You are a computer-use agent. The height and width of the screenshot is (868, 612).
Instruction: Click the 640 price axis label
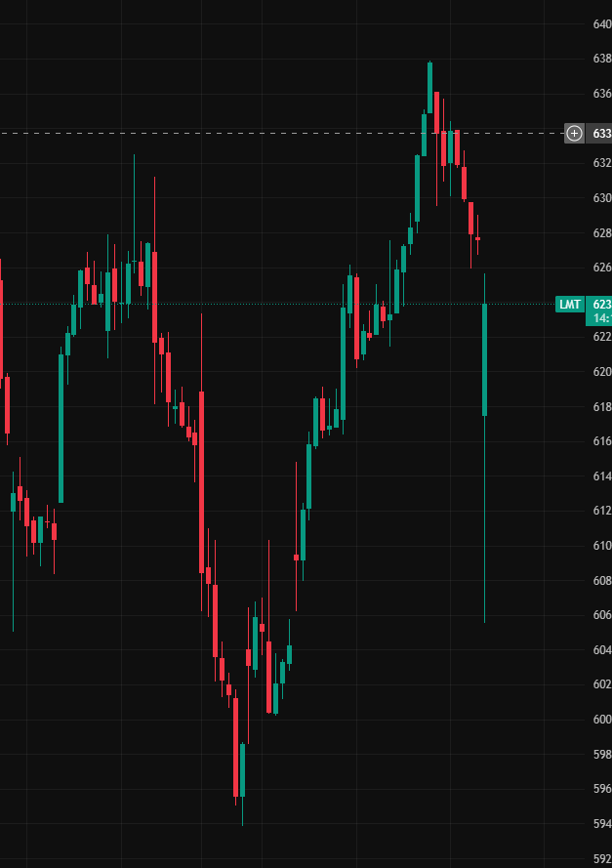601,24
